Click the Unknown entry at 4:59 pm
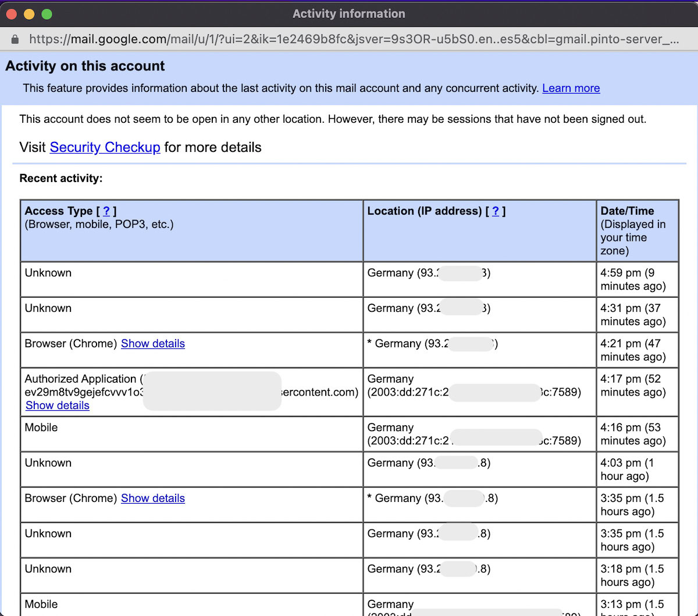Screen dimensions: 698x616 [x=48, y=273]
